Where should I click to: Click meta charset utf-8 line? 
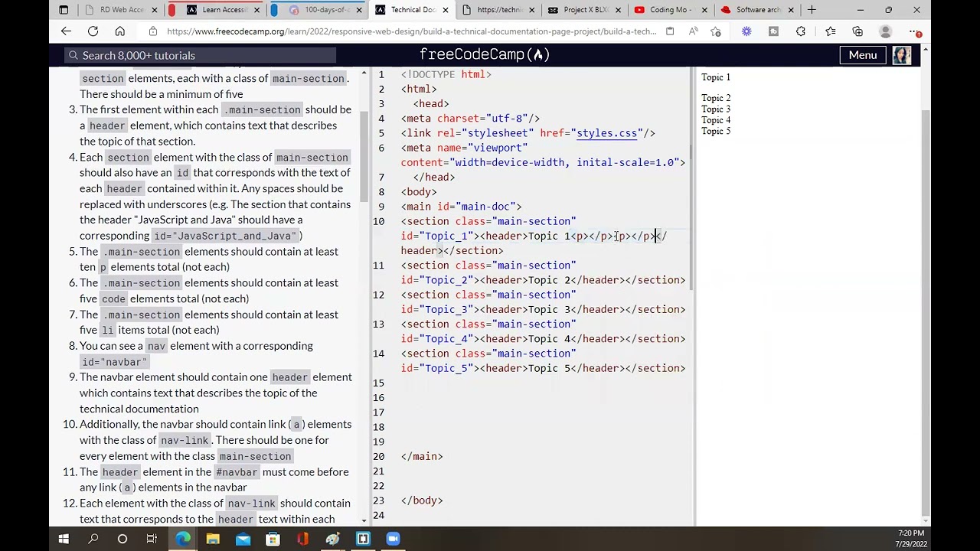tap(470, 119)
